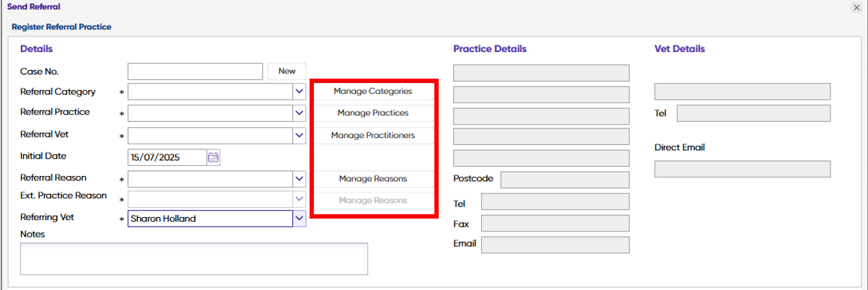Close the Send Referral dialog
This screenshot has width=868, height=290.
pyautogui.click(x=856, y=7)
